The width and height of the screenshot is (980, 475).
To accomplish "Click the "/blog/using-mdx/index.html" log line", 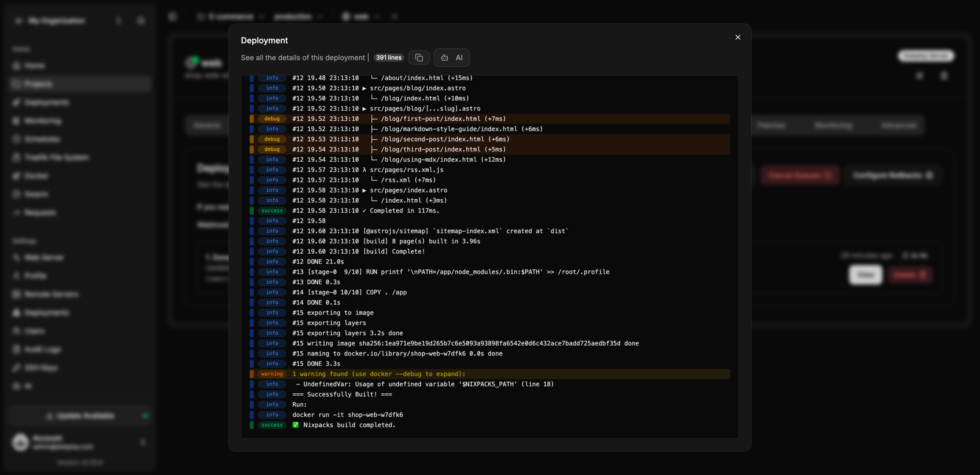I will point(490,159).
